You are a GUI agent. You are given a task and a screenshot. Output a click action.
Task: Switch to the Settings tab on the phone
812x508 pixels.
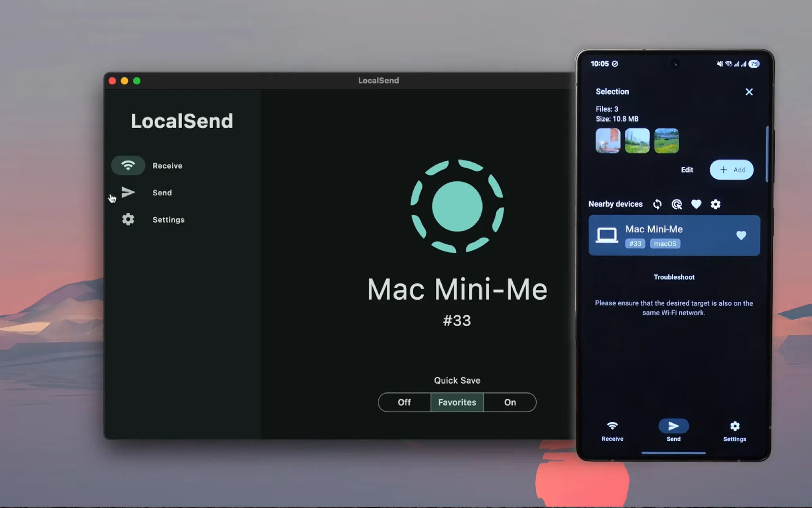coord(735,431)
